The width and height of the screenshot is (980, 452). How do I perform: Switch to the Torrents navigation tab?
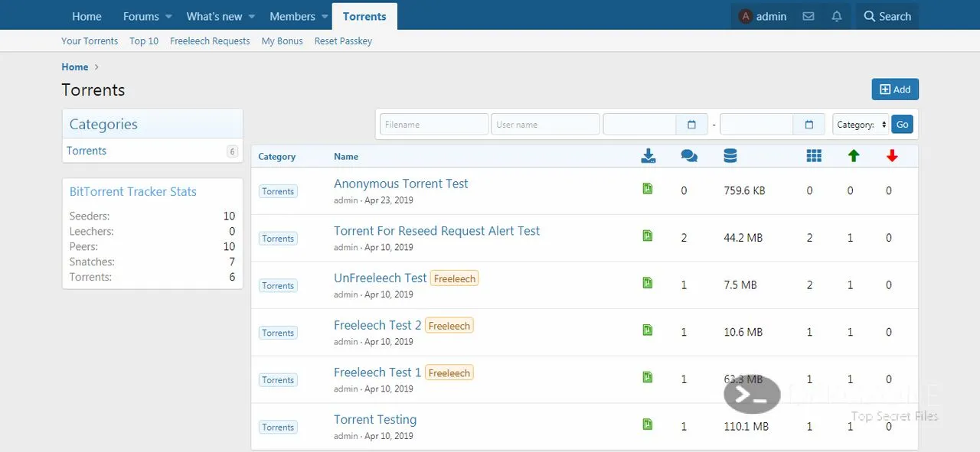pos(364,16)
